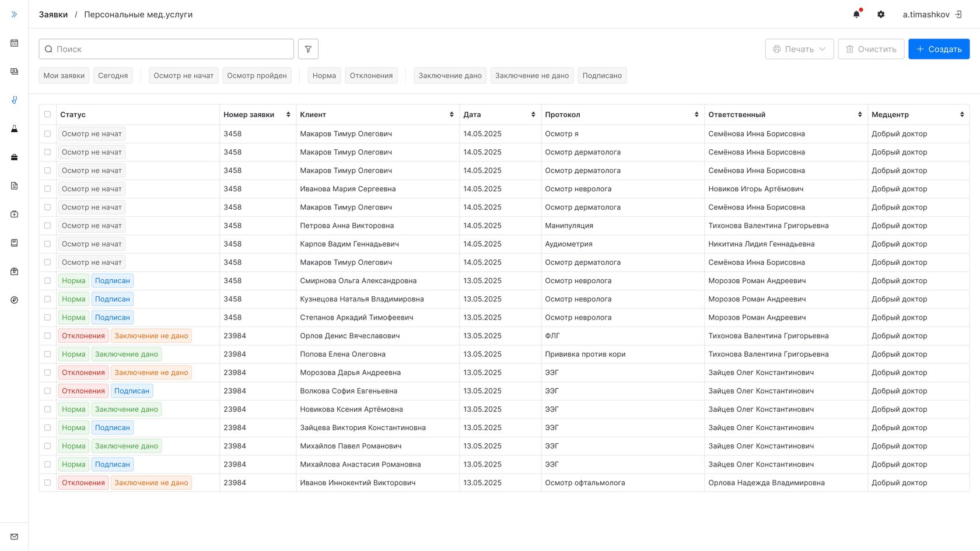The image size is (980, 551).
Task: Apply the Отклонения filter chip above table
Action: [x=371, y=76]
